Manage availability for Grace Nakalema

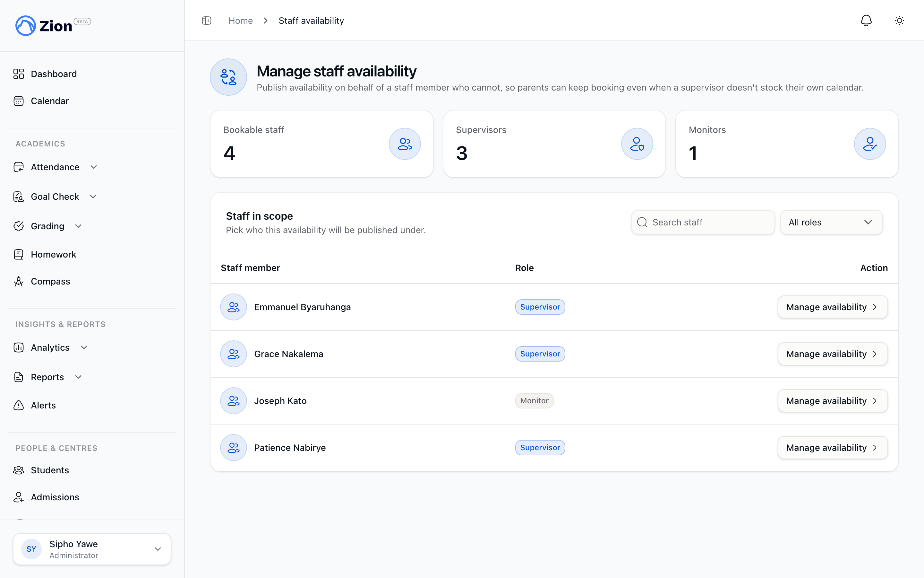click(832, 354)
